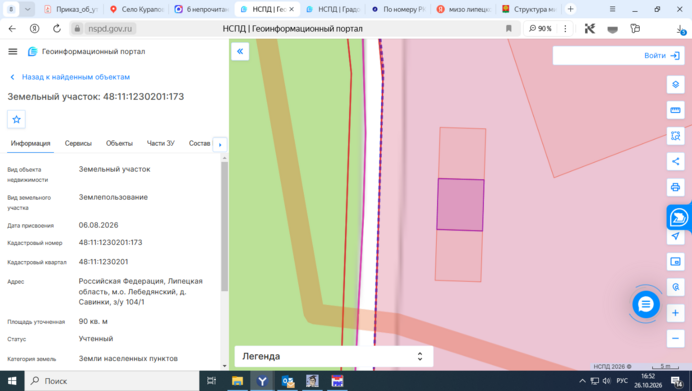
Task: Open the browser downloads icon
Action: pyautogui.click(x=681, y=29)
